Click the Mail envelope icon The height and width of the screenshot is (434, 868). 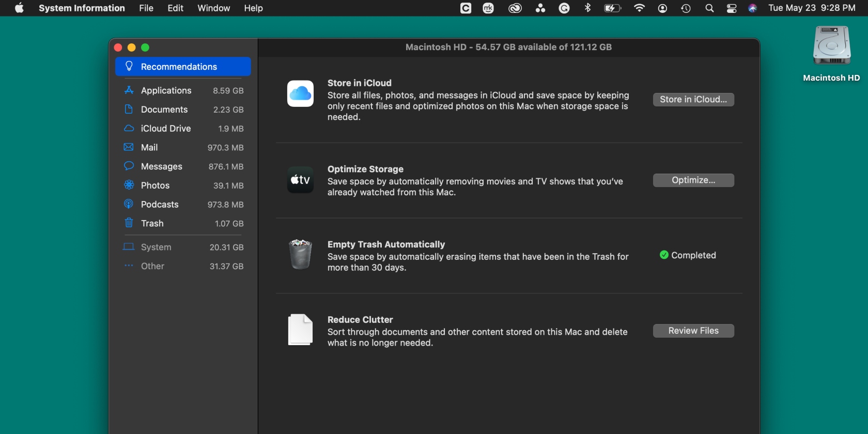(129, 147)
